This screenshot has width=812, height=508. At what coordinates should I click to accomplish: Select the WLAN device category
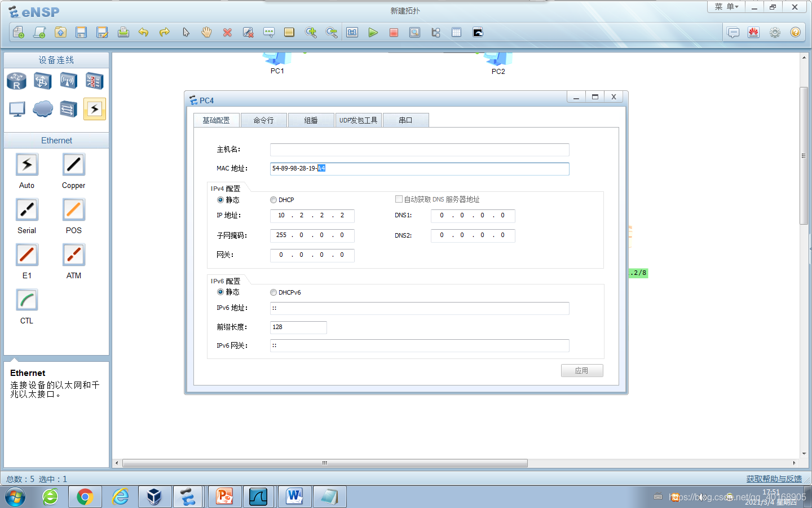[68, 81]
